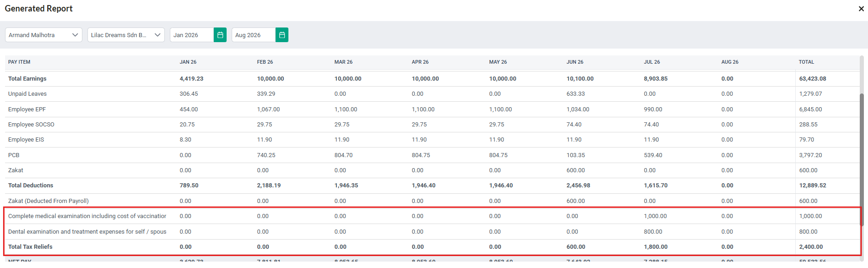The width and height of the screenshot is (868, 268).
Task: Click Total Earnings January value 4,419.23
Action: tap(191, 79)
